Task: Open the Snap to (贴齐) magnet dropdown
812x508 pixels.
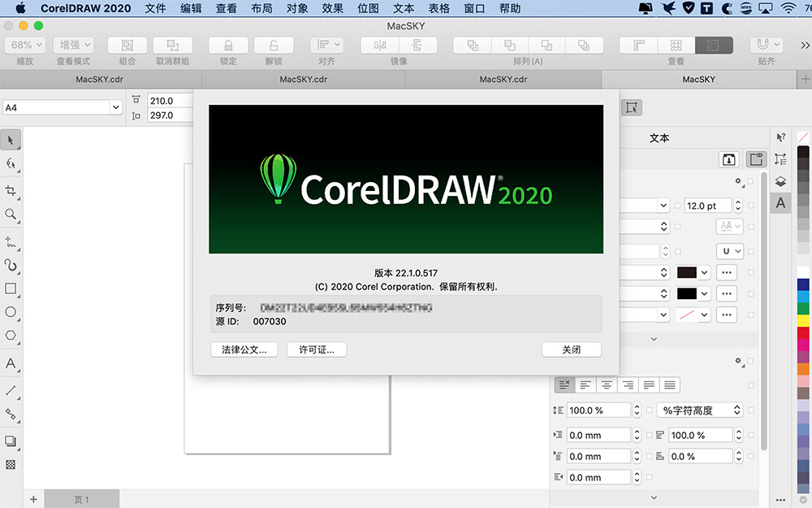Action: point(767,45)
